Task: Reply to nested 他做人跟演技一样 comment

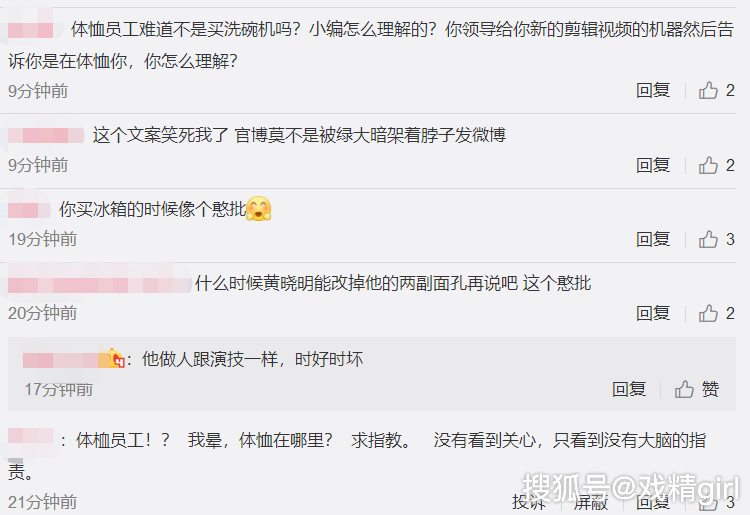Action: click(629, 389)
